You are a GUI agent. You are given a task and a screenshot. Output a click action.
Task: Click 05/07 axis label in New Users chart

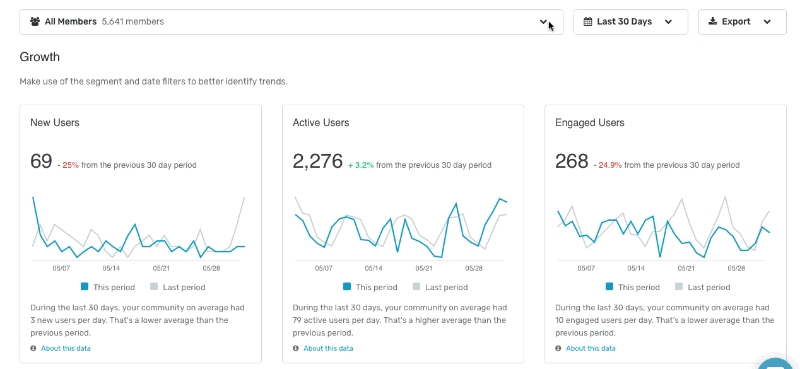pyautogui.click(x=61, y=268)
